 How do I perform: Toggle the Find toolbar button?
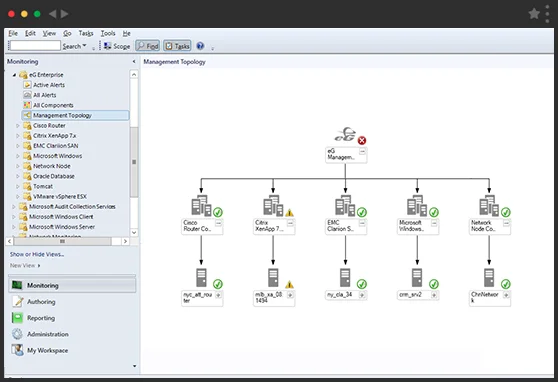click(148, 46)
